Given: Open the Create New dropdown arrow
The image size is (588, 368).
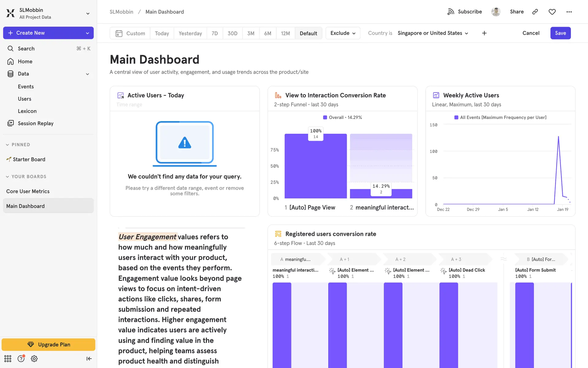Looking at the screenshot, I should pyautogui.click(x=87, y=33).
